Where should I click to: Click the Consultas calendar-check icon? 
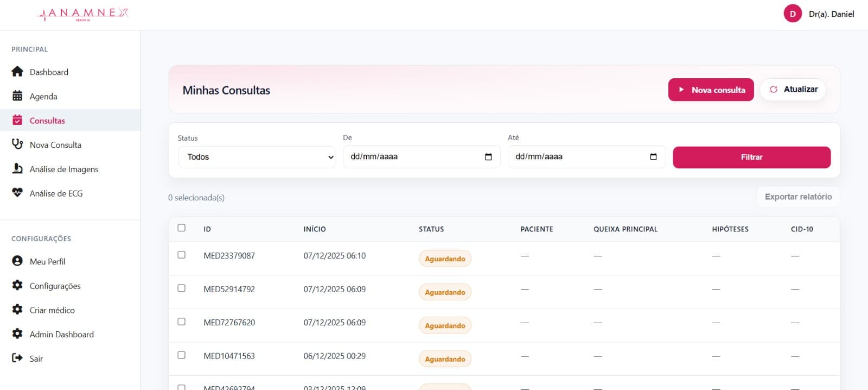click(x=17, y=120)
